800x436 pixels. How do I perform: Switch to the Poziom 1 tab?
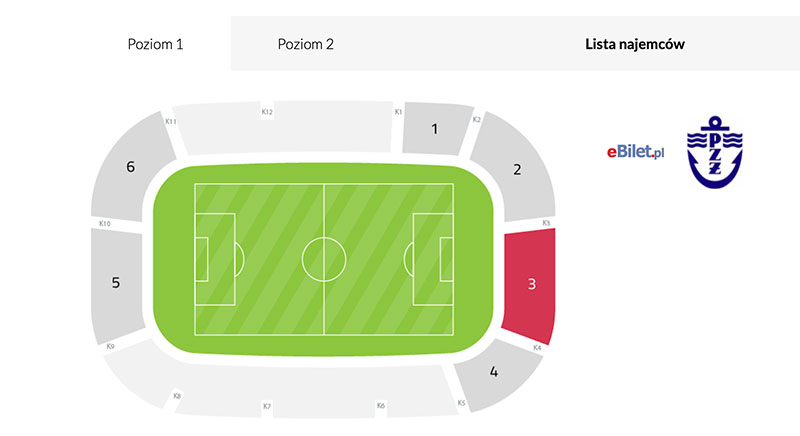tap(155, 44)
